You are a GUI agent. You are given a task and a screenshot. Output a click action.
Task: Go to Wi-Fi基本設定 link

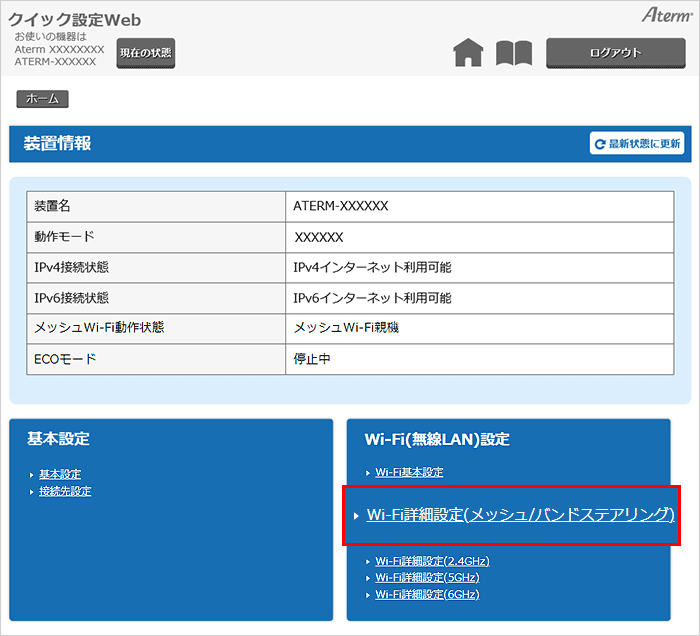(409, 472)
